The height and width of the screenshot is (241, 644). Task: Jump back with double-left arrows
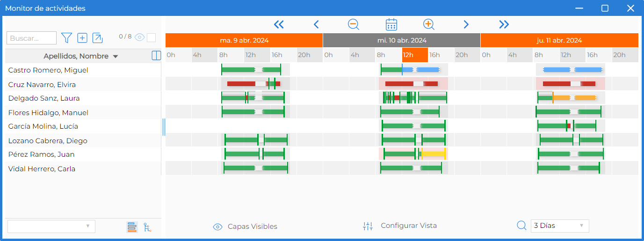(279, 24)
